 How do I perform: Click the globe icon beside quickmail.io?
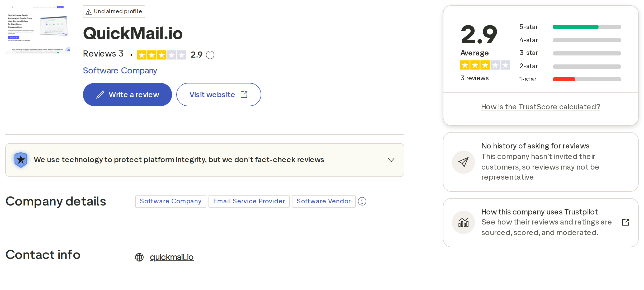point(139,257)
